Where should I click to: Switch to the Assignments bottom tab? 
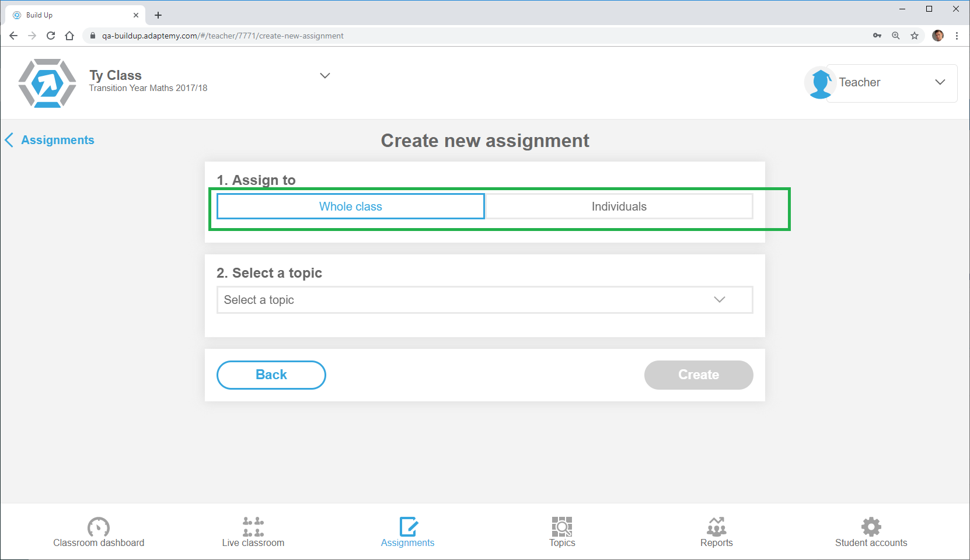407,532
